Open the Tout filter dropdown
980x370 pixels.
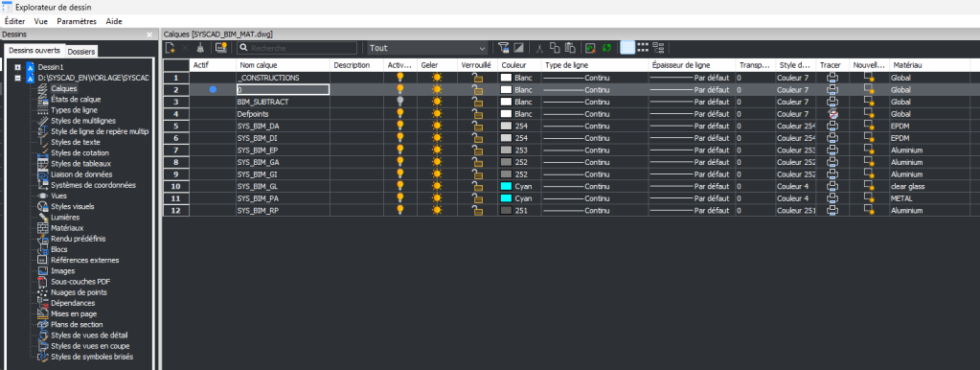pyautogui.click(x=427, y=48)
